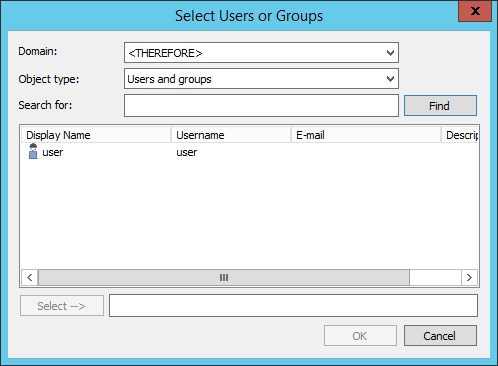Click the horizontal scrollbar thumb

[224, 277]
